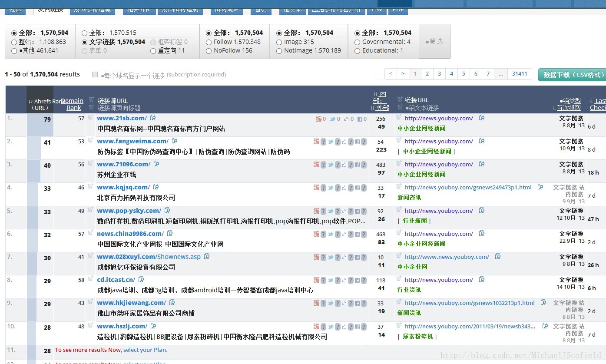Click the magnifier icon after news.china9986.com/
This screenshot has width=606, height=364.
coord(170,234)
